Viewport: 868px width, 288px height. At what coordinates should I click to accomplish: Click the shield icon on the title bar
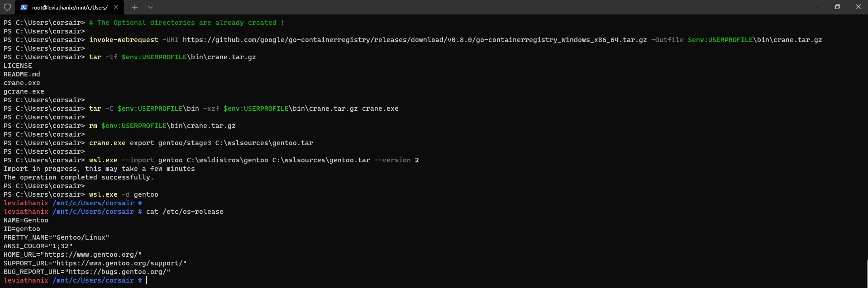coord(6,7)
